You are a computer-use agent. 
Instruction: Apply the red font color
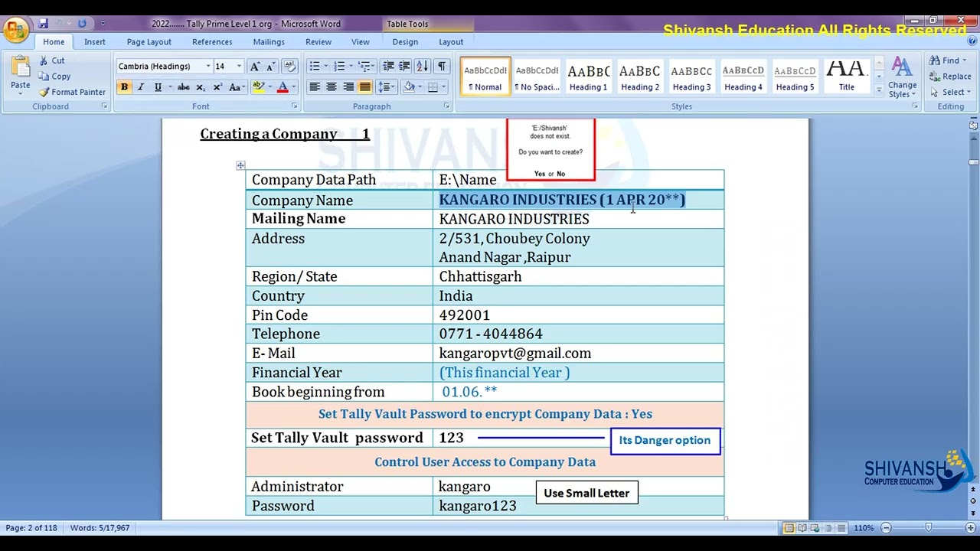click(283, 87)
